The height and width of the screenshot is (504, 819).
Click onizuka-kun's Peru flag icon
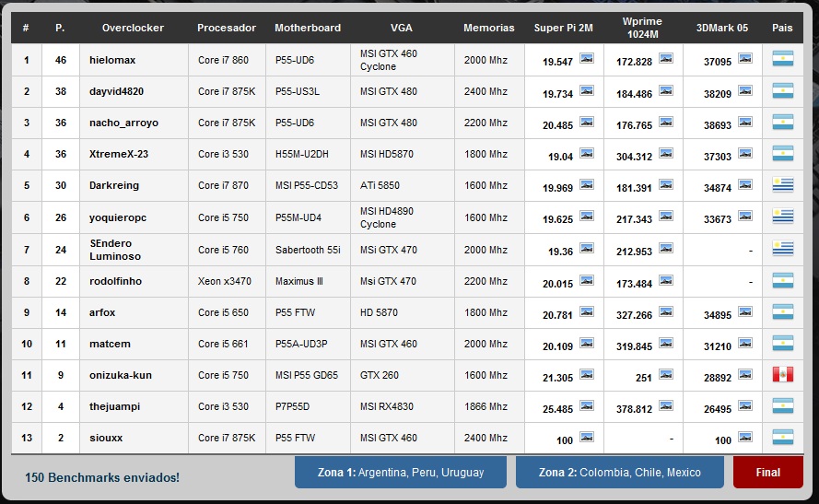point(782,374)
